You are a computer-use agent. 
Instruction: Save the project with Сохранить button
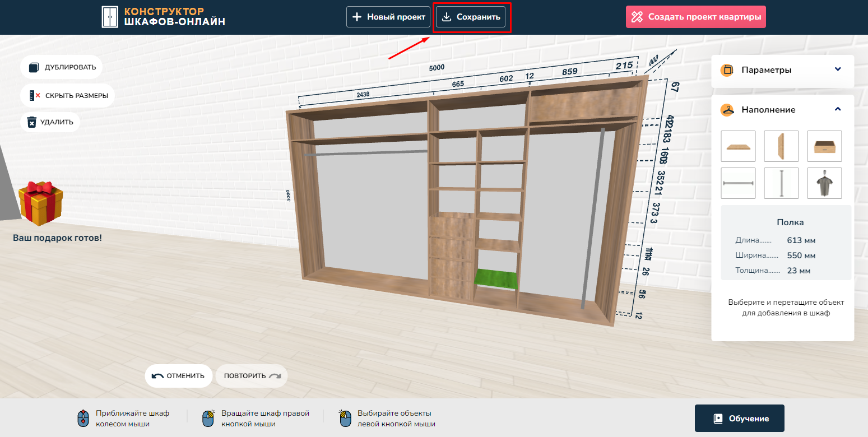coord(471,17)
